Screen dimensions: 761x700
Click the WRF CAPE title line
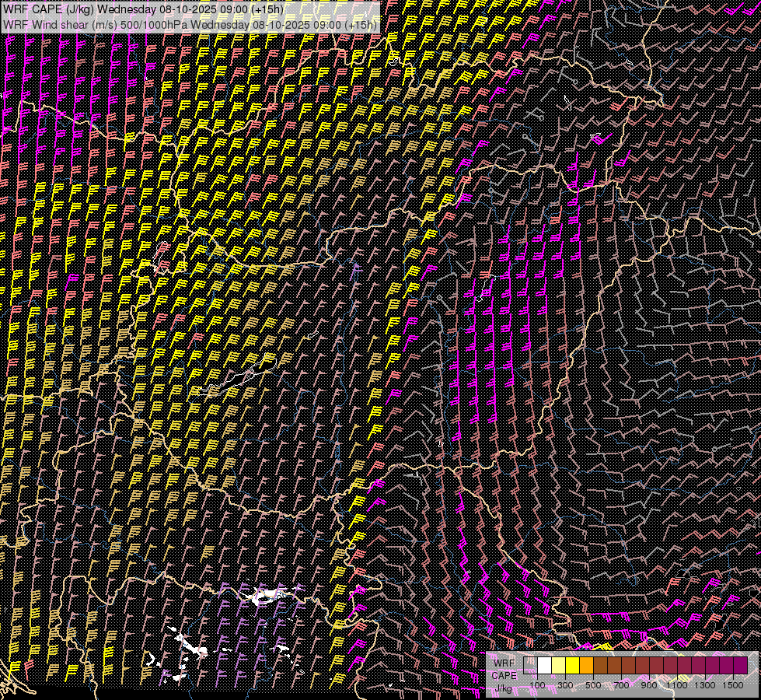tap(143, 9)
